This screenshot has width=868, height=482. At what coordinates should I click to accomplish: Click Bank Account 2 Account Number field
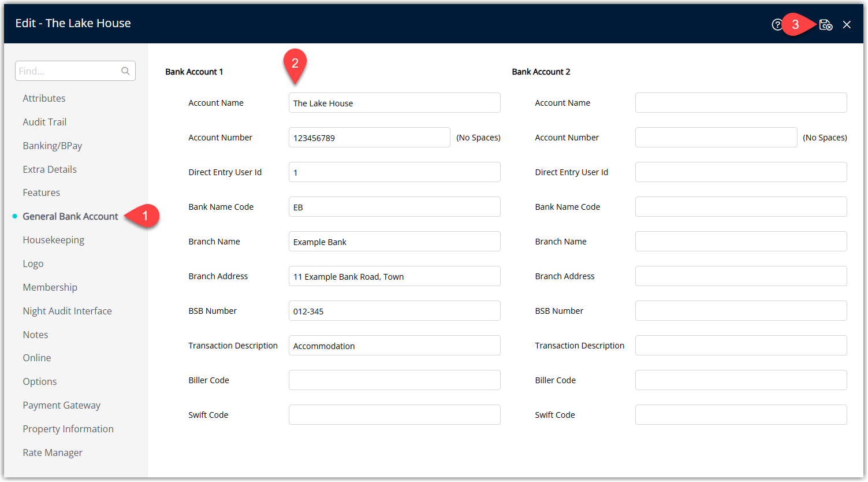[x=716, y=138]
